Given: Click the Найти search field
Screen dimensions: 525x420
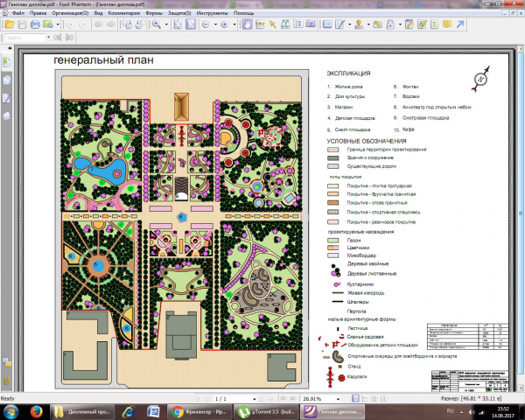Looking at the screenshot, I should (x=25, y=38).
